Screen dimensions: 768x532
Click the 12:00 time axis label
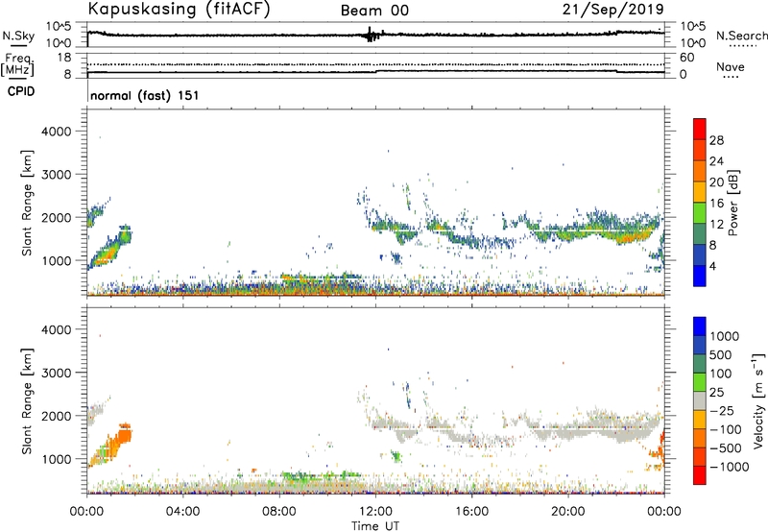[x=375, y=512]
